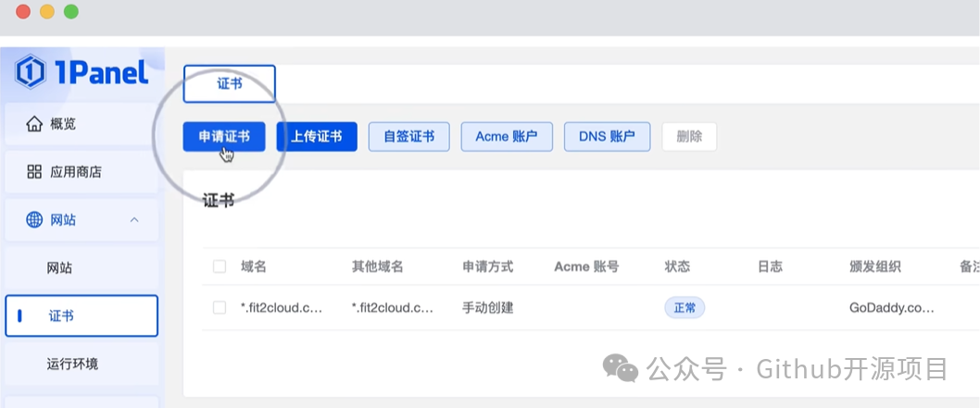Click the 证书 heading above the table

218,201
